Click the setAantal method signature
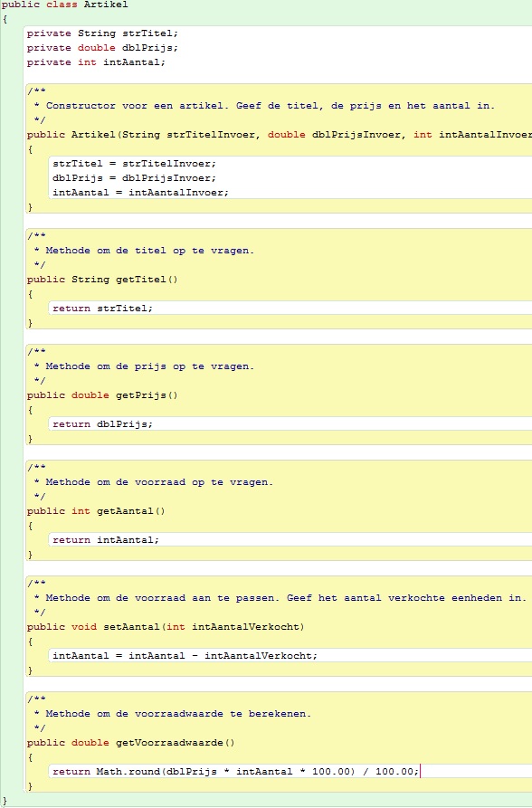 [166, 627]
